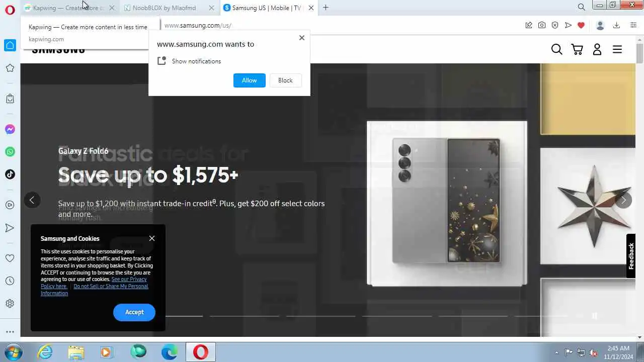
Task: Open Windows Media Player from taskbar
Action: 107,352
